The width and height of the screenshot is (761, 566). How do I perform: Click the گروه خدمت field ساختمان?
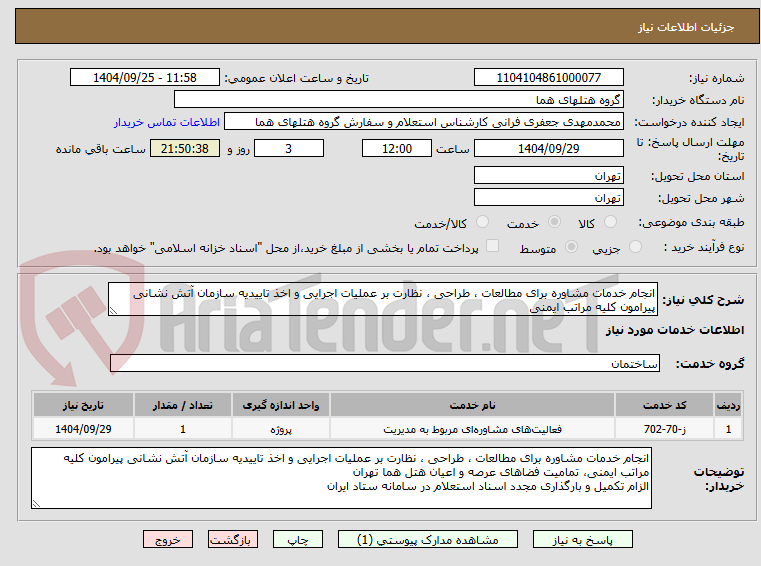(385, 363)
